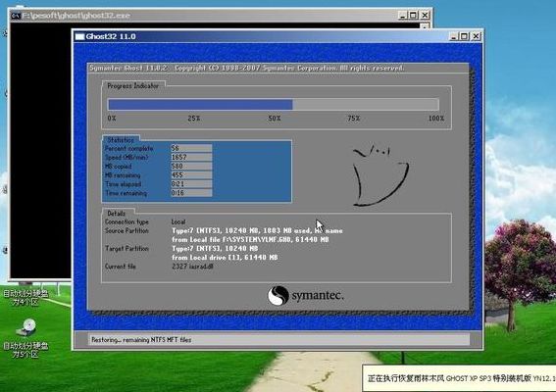
Task: Click the 25% progress marker label
Action: pos(194,119)
